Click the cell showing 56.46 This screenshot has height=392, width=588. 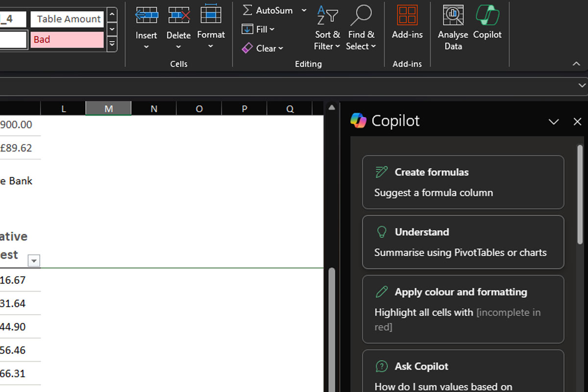point(20,350)
